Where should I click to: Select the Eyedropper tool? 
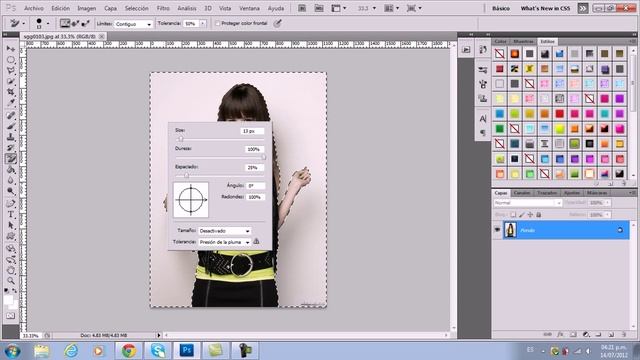coord(11,102)
